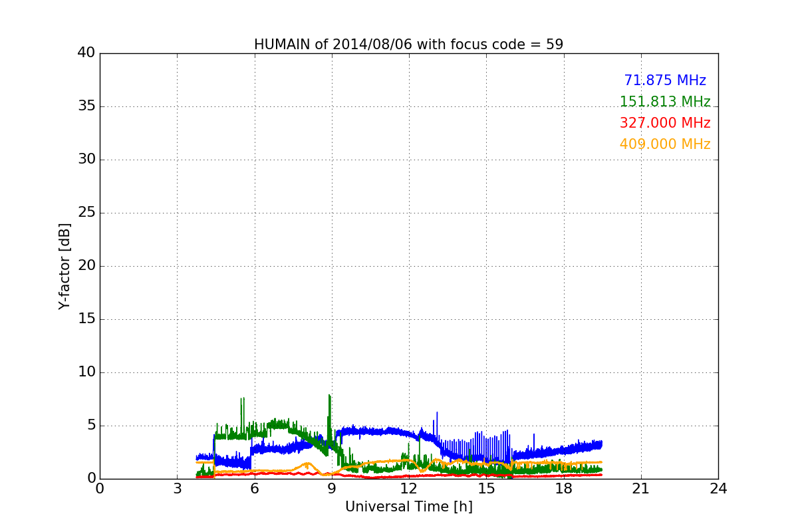Click the x-axis tick label 12
Screen dimensions: 798x532
pos(409,489)
